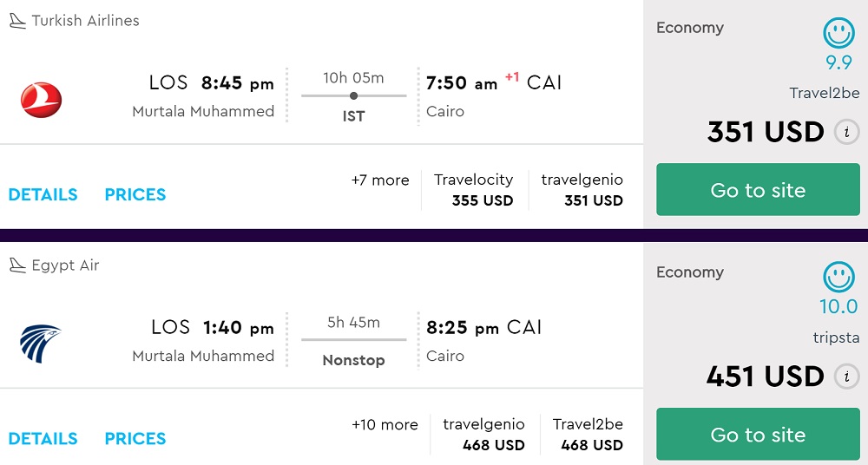The height and width of the screenshot is (465, 868).
Task: Click the 9.9 rating smiley face
Action: (x=838, y=35)
